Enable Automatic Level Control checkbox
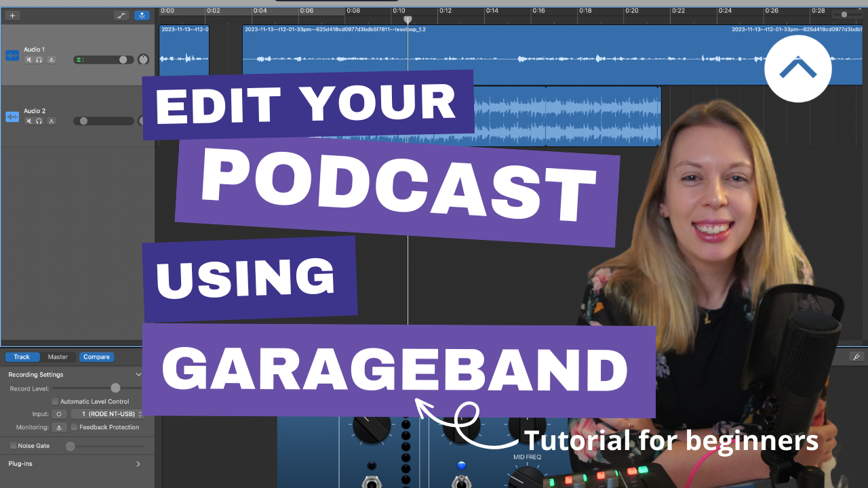Screen dimensions: 868x488 click(56, 401)
